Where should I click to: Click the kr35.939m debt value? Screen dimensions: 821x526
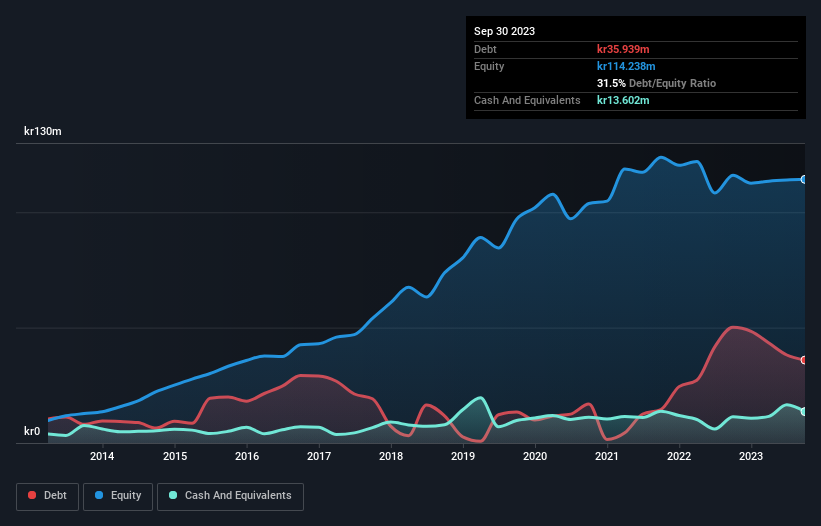(623, 49)
